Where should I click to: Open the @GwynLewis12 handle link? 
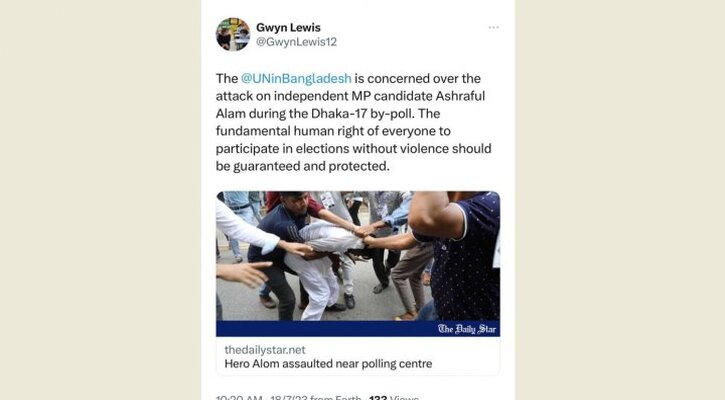(x=296, y=42)
